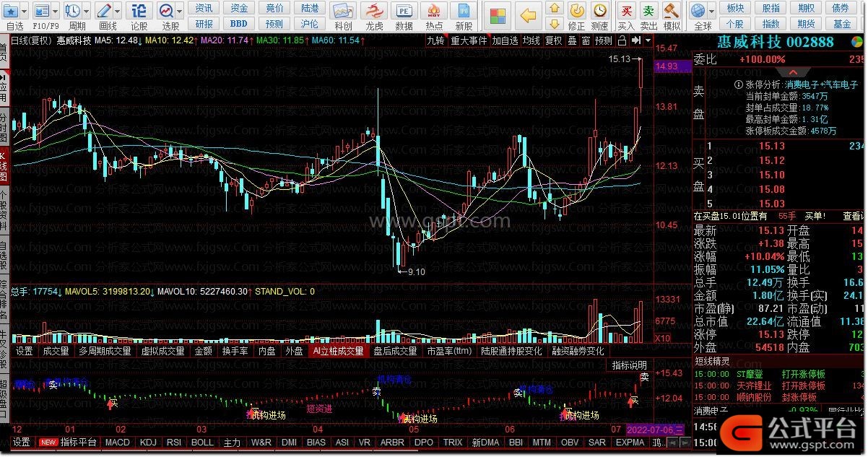Go back with the yellow left arrow
Viewport: 868px width, 457px height.
(x=529, y=15)
